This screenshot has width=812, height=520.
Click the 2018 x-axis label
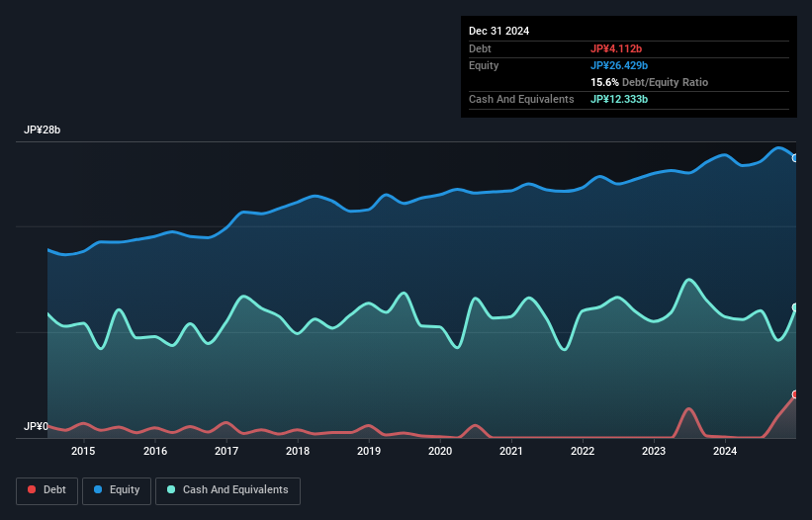(x=298, y=451)
